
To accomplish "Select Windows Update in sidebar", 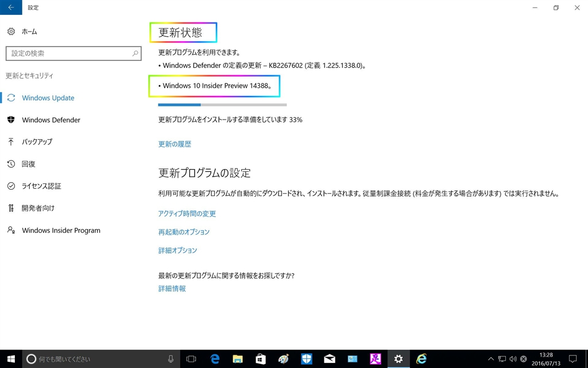I will (48, 98).
